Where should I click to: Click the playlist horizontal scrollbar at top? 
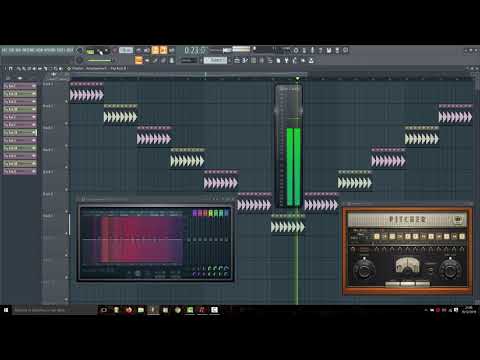tap(188, 74)
